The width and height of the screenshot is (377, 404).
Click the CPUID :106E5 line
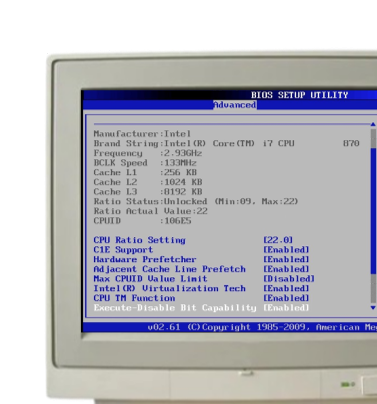(142, 221)
